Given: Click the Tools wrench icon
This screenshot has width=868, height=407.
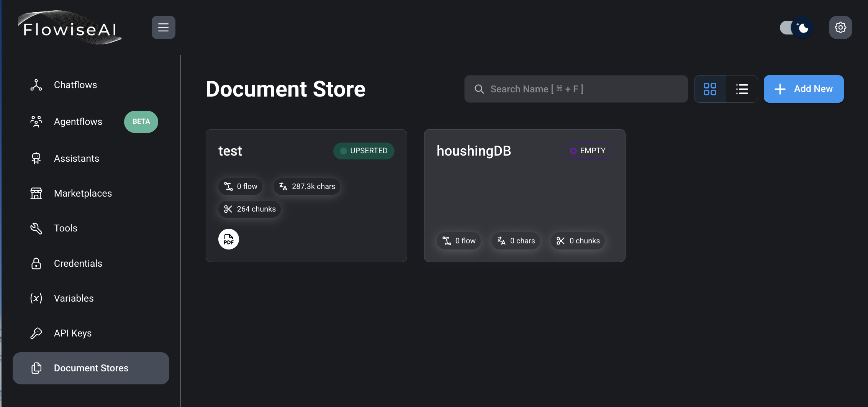Looking at the screenshot, I should [x=36, y=228].
